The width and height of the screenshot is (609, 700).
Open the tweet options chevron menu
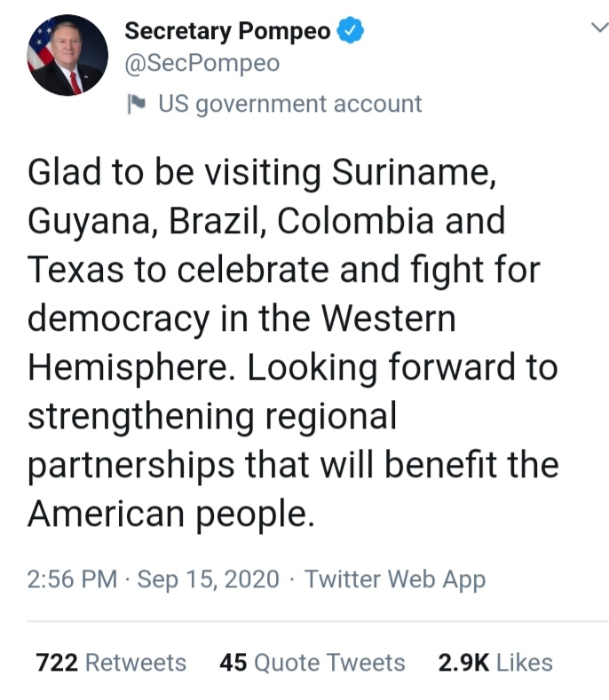(599, 28)
